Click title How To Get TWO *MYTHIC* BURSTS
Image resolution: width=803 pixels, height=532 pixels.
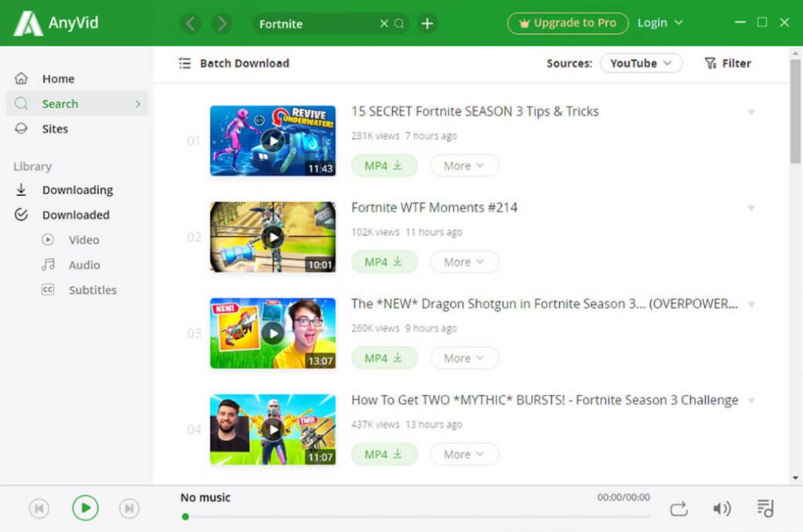click(x=544, y=400)
